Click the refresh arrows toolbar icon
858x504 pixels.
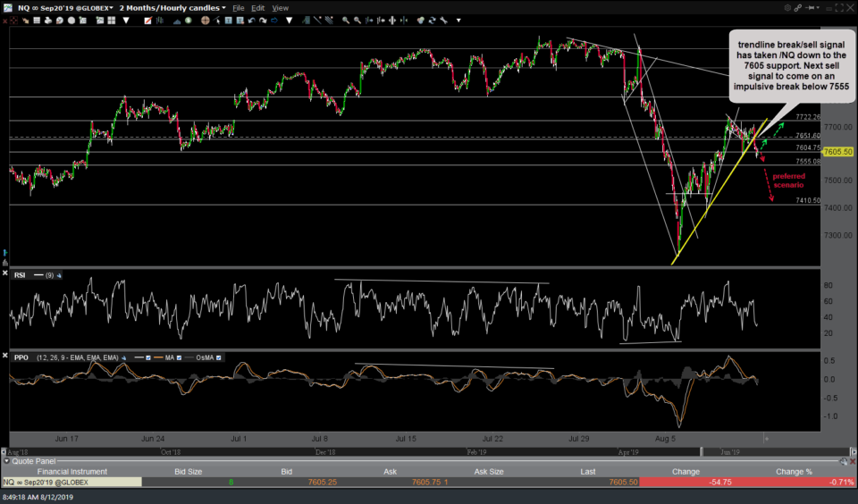tap(433, 21)
